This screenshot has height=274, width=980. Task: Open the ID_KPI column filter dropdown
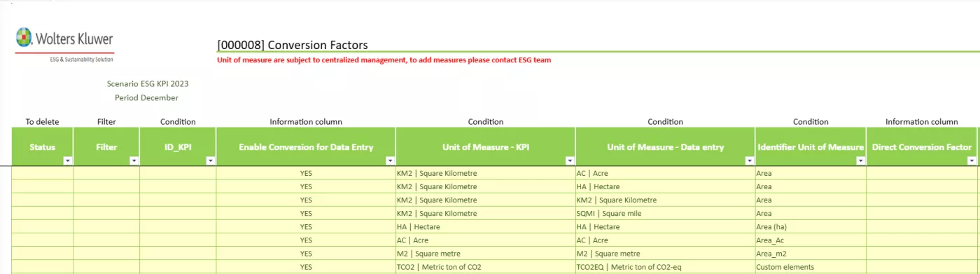coord(211,161)
